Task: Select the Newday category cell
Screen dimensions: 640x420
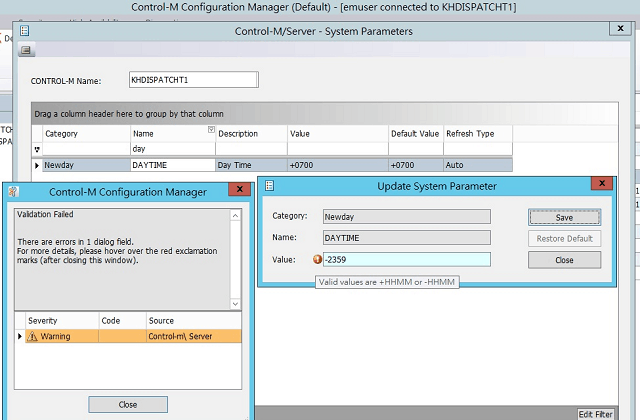Action: point(86,165)
